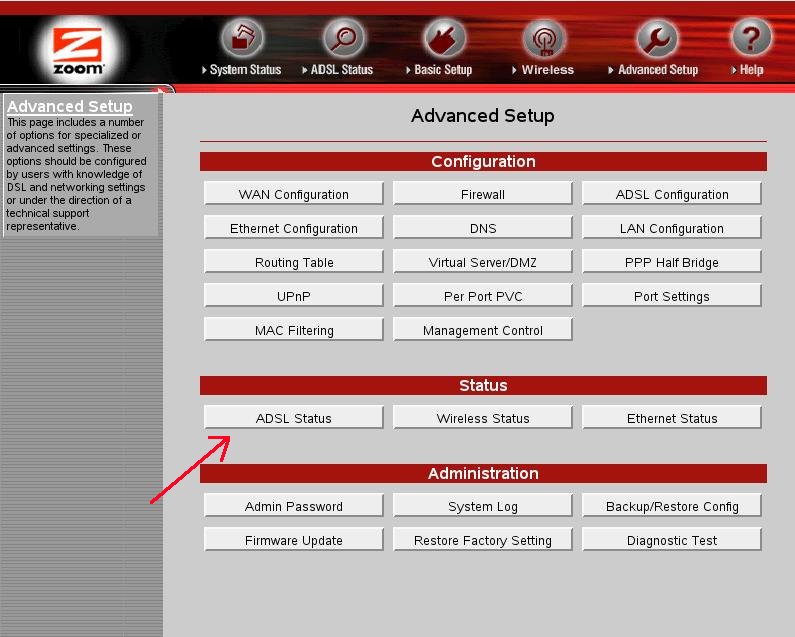Click the Advanced Setup wrench icon

coord(657,38)
